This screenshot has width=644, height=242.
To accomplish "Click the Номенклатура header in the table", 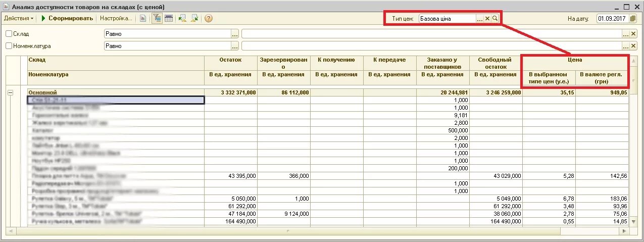I will (x=116, y=78).
